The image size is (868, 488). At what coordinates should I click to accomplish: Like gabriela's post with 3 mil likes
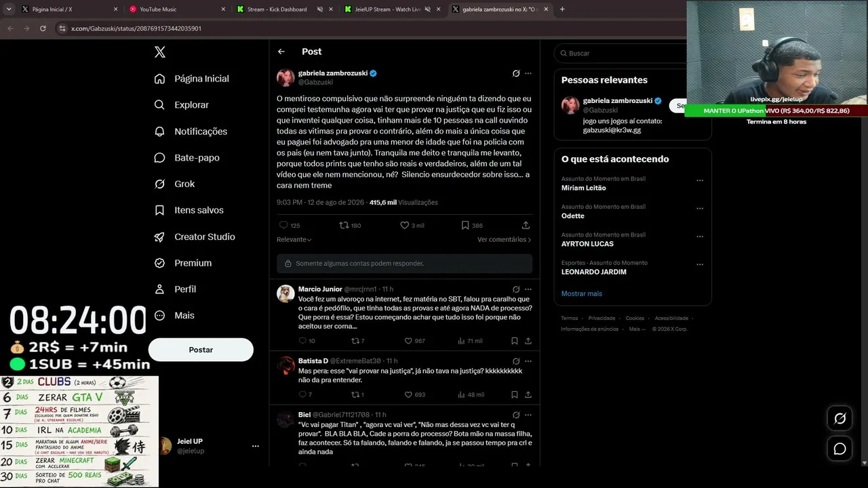[405, 225]
